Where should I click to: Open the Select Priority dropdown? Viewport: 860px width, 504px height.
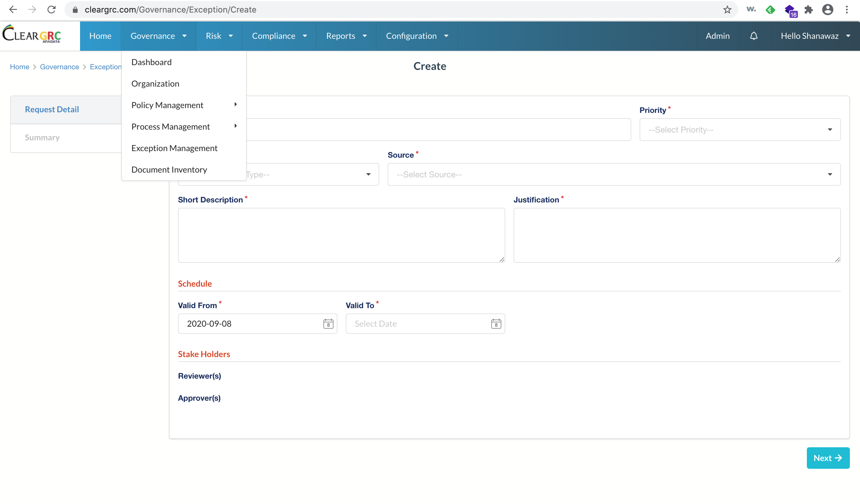(740, 130)
